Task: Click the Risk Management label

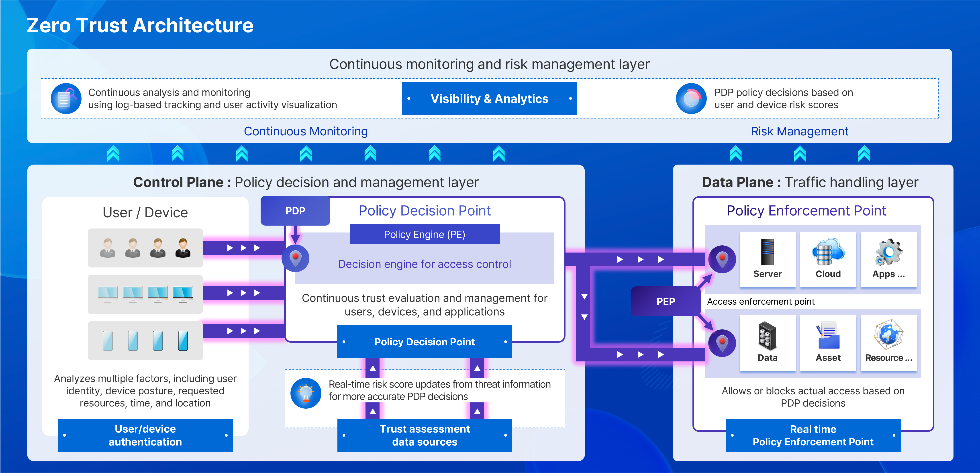Action: 800,131
